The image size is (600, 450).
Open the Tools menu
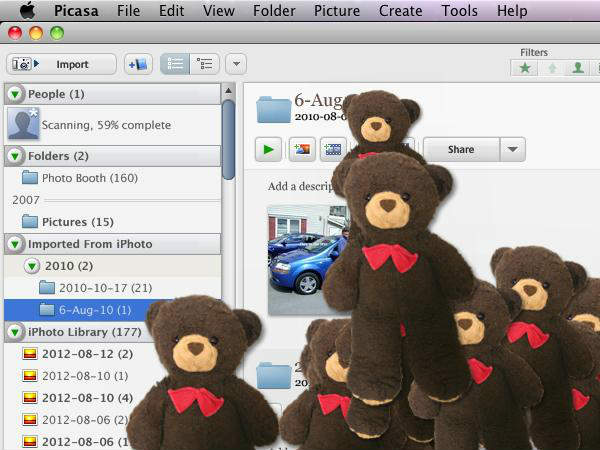(460, 11)
